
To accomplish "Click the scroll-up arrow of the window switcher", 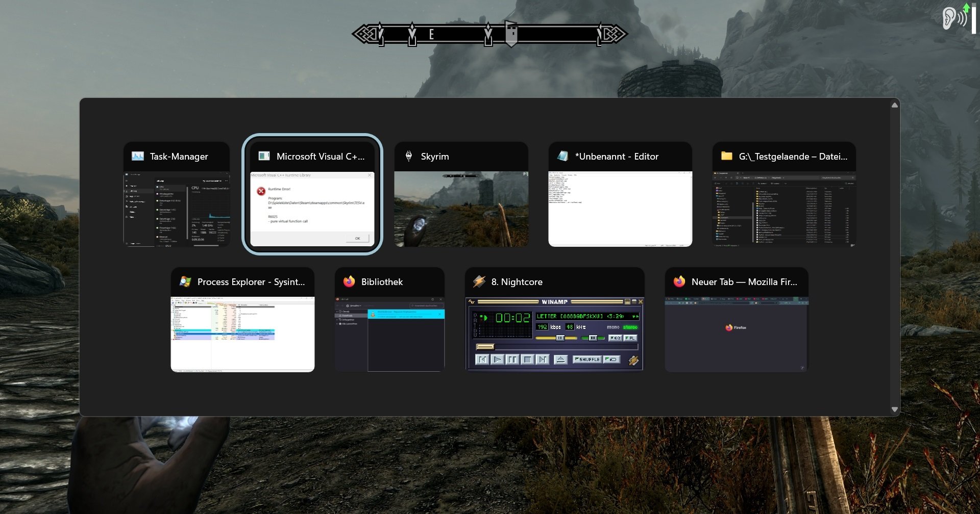I will [x=894, y=106].
